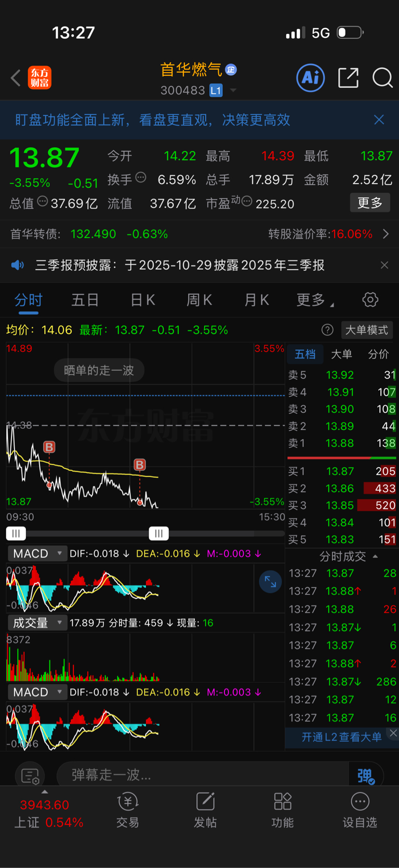Image resolution: width=399 pixels, height=868 pixels.
Task: Tap the 设自选 add-to-watchlist icon
Action: 360,811
